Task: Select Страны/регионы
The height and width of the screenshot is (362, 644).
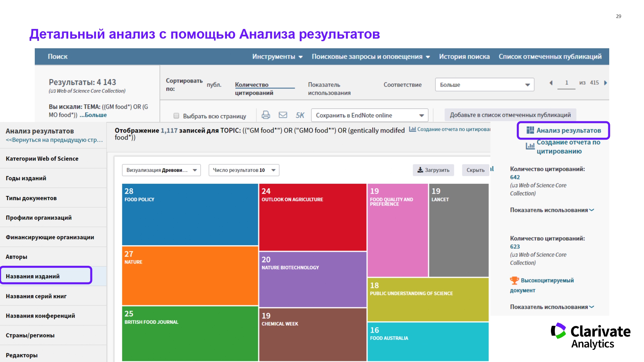Action: (x=53, y=335)
